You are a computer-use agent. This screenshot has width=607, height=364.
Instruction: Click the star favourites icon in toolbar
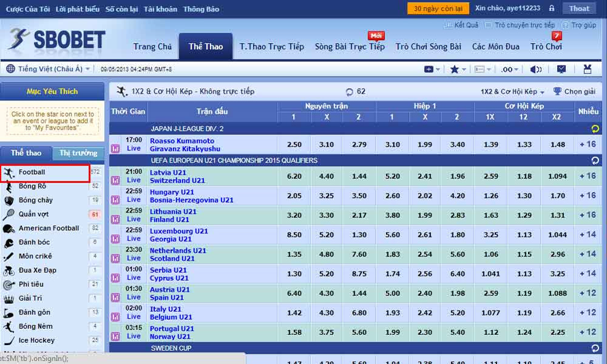coord(455,70)
